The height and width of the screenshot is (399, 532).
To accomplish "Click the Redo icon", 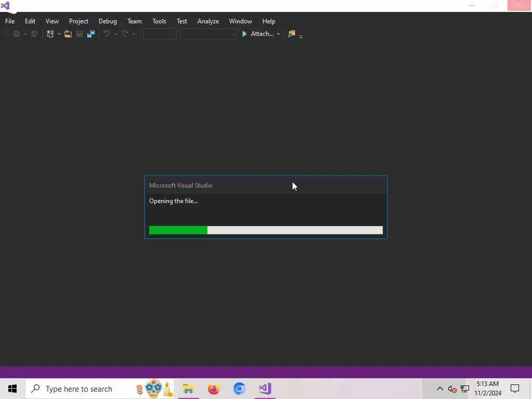I will 125,34.
